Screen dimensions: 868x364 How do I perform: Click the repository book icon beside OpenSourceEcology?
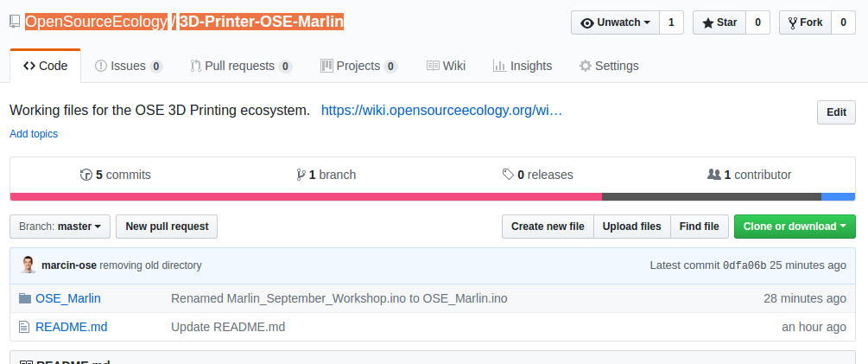tap(15, 22)
